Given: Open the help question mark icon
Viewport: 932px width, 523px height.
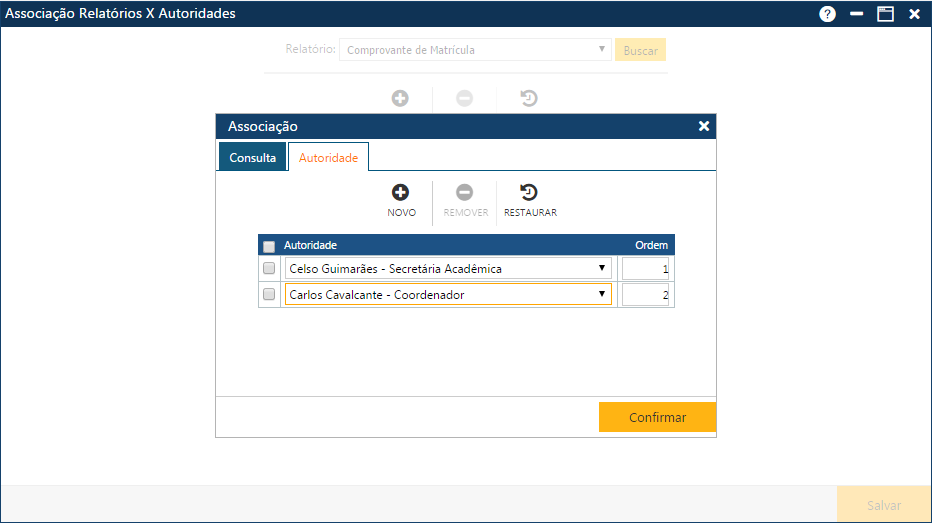Looking at the screenshot, I should 827,14.
